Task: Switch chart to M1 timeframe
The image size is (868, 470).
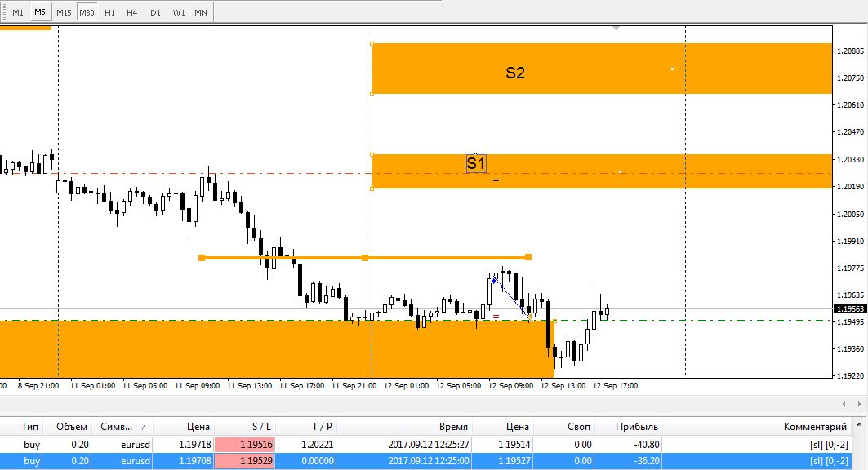Action: pyautogui.click(x=18, y=12)
